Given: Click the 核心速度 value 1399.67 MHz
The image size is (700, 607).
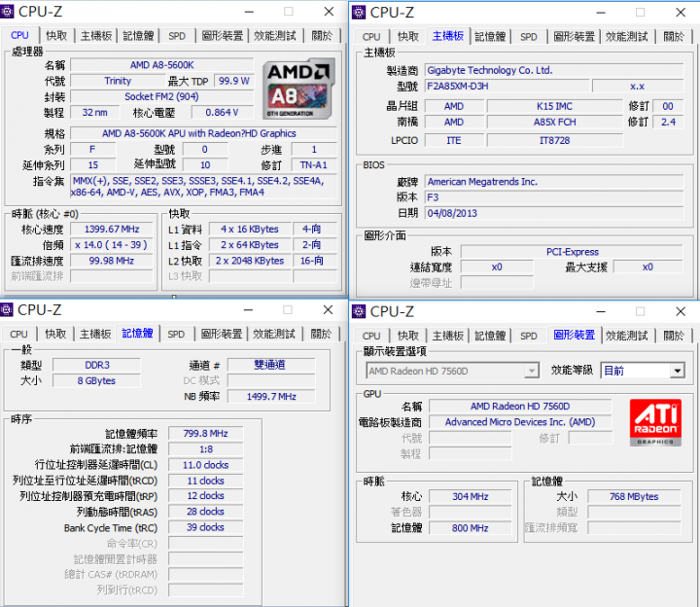Looking at the screenshot, I should 112,230.
